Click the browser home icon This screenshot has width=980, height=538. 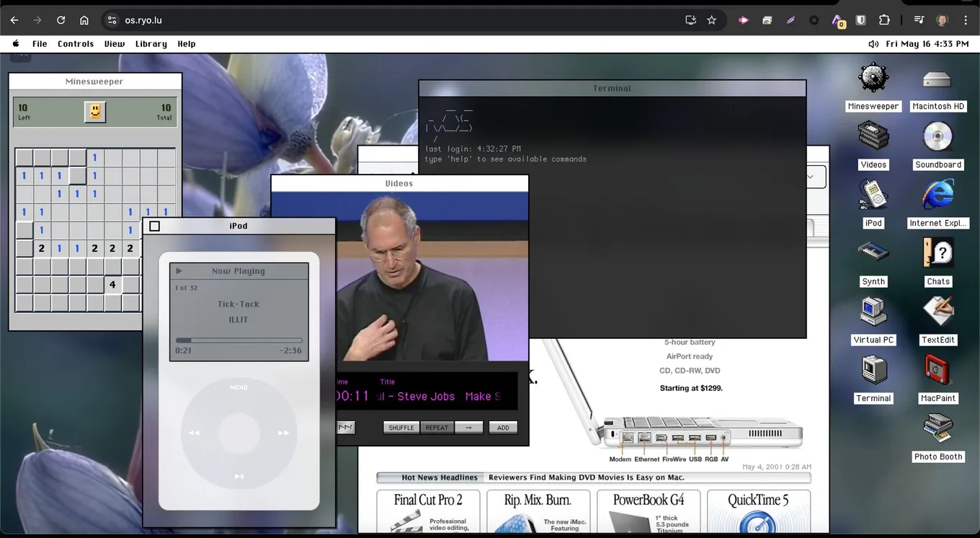click(84, 20)
